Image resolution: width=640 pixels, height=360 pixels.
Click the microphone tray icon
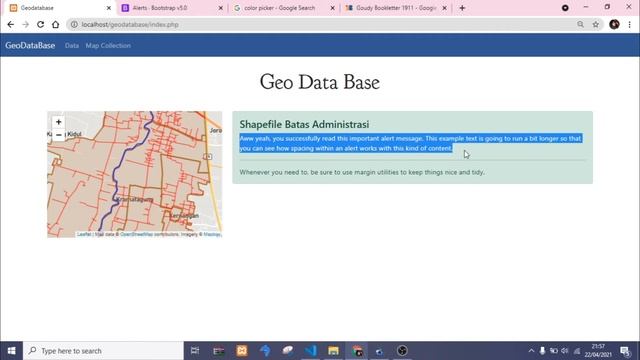click(542, 351)
